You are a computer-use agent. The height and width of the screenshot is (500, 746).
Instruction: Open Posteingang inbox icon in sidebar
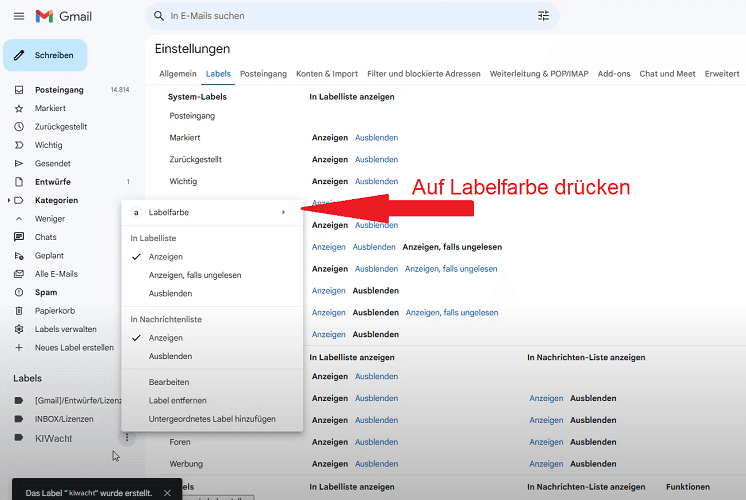coord(19,90)
